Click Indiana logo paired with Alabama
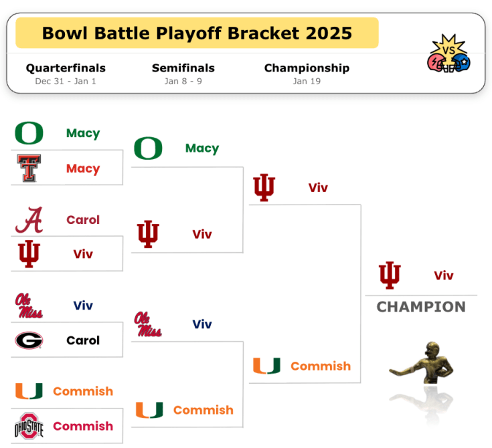 (x=29, y=254)
